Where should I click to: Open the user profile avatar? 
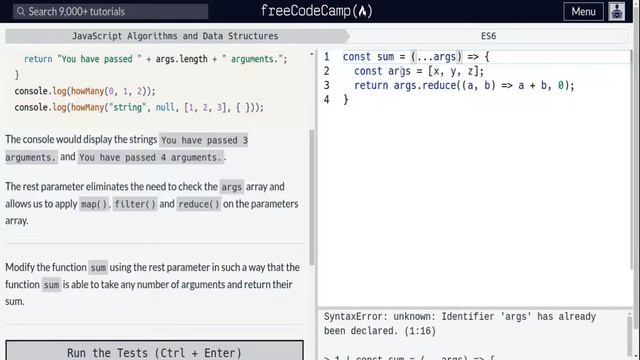(616, 11)
